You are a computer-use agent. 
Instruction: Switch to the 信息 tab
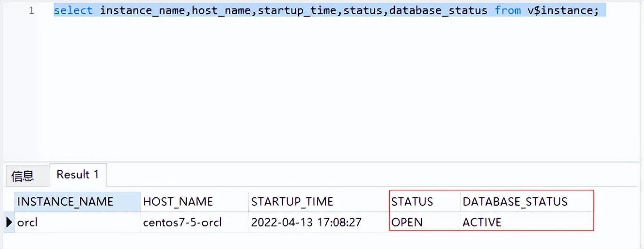click(23, 176)
